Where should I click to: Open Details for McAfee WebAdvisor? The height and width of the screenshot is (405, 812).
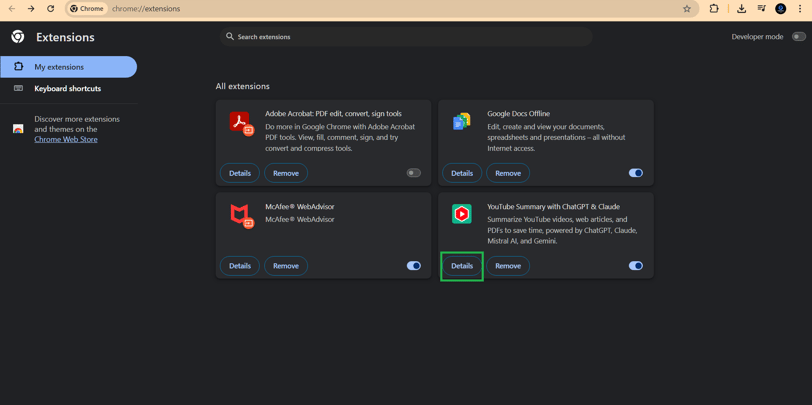240,266
